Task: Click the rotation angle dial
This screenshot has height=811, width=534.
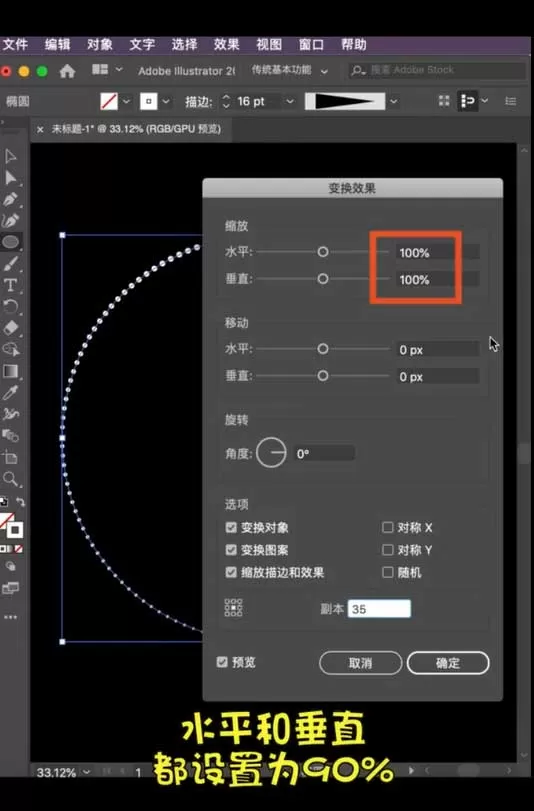Action: pyautogui.click(x=271, y=453)
